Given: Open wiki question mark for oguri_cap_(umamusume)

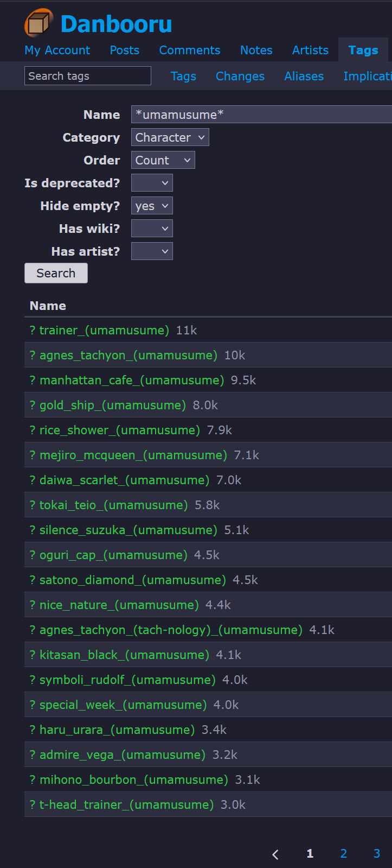Looking at the screenshot, I should [33, 555].
